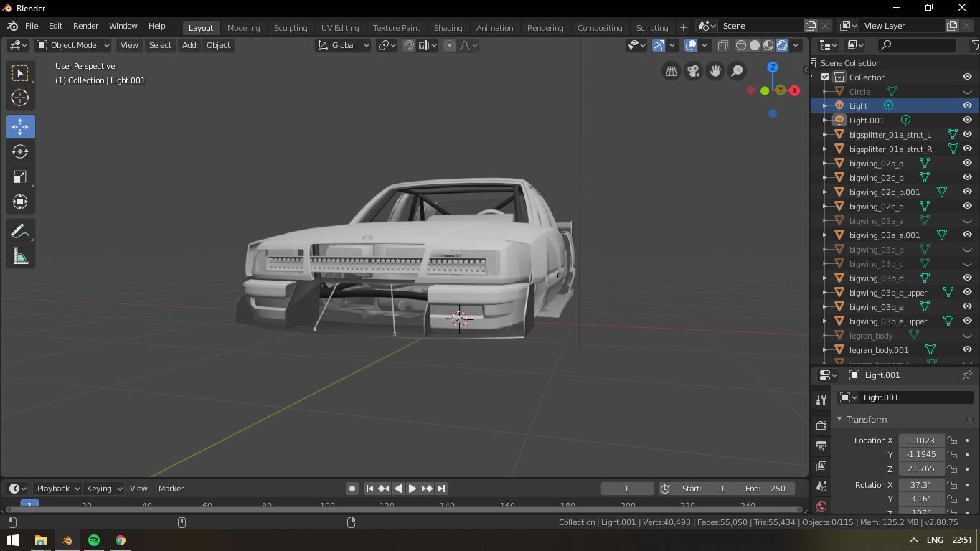
Task: Switch to camera view icon
Action: [x=693, y=71]
